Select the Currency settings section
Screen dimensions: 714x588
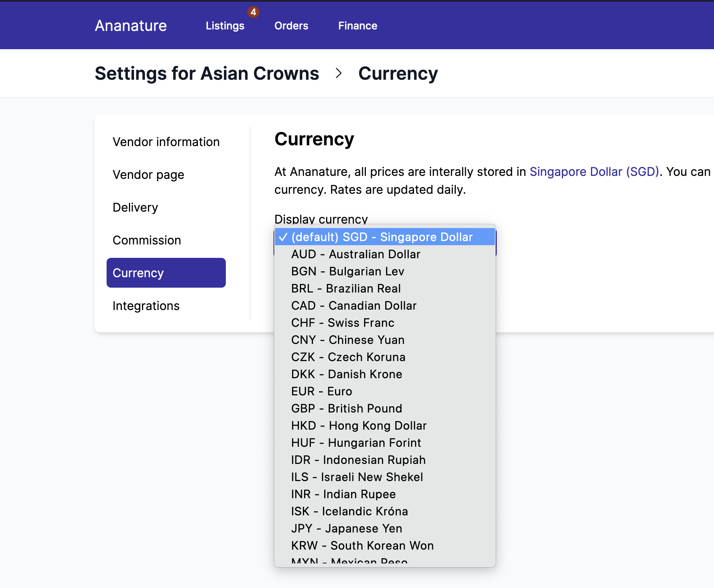tap(138, 272)
